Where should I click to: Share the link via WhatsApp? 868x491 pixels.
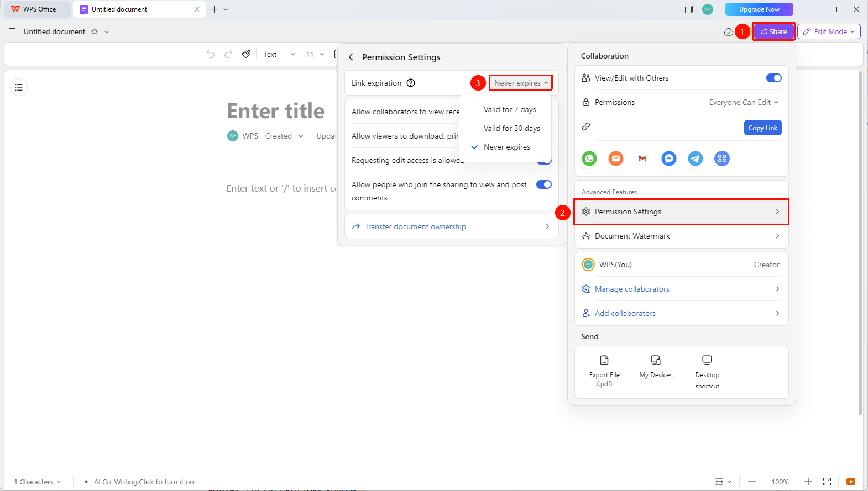[x=589, y=159]
